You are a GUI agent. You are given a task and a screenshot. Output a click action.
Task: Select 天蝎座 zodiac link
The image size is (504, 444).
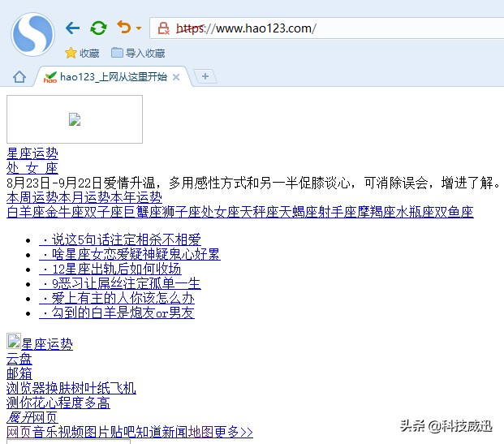[298, 212]
